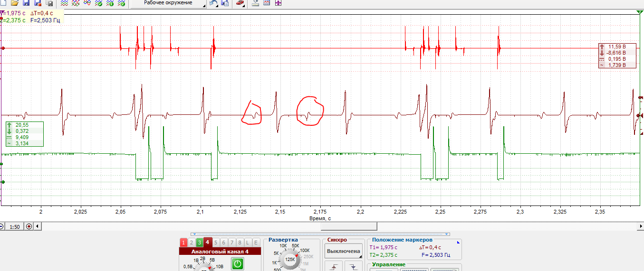Select channel tab L
Viewport: 644px width, 271px height.
pos(248,242)
